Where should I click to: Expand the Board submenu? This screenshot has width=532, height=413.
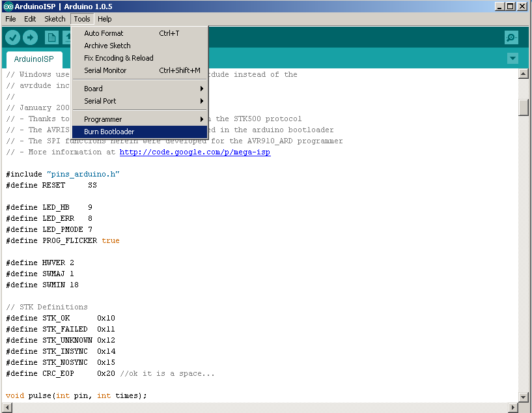(139, 89)
